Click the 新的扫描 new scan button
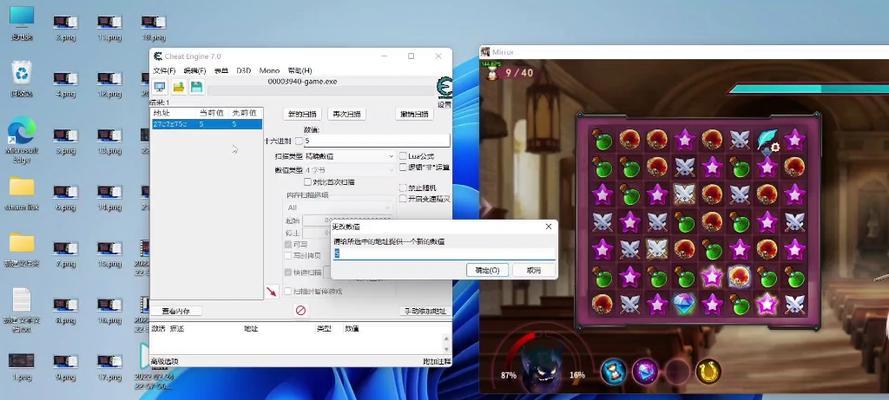 303,114
